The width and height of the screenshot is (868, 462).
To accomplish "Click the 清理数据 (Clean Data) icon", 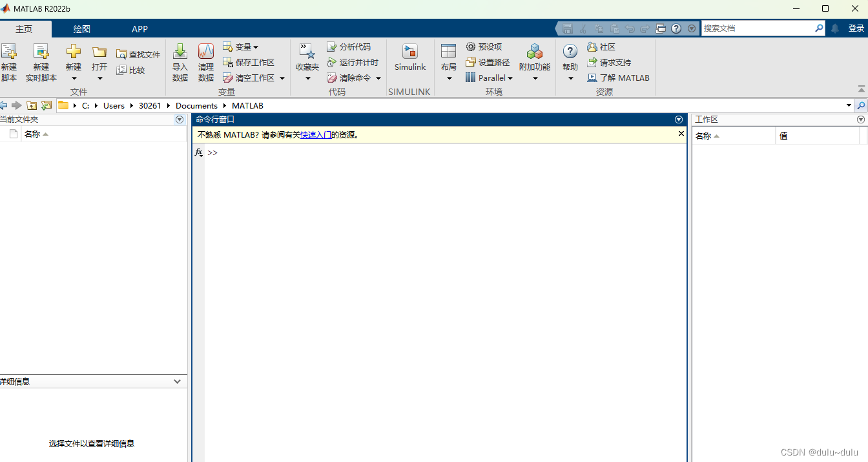I will pos(206,52).
